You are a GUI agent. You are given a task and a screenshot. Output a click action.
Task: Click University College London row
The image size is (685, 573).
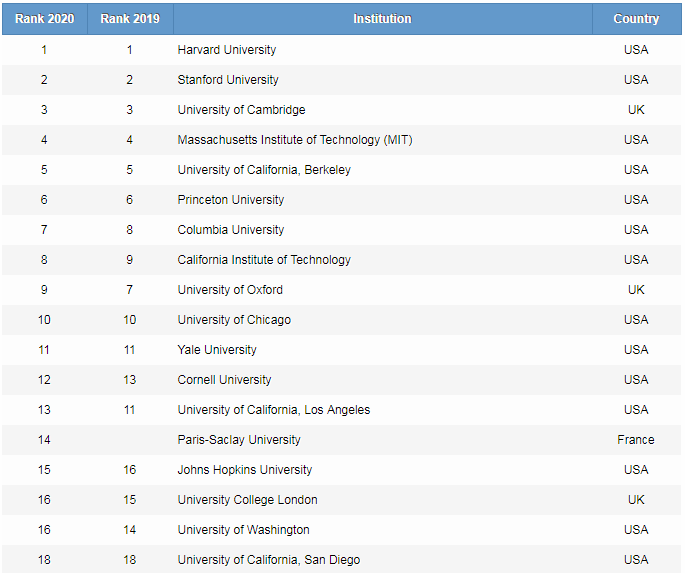342,500
